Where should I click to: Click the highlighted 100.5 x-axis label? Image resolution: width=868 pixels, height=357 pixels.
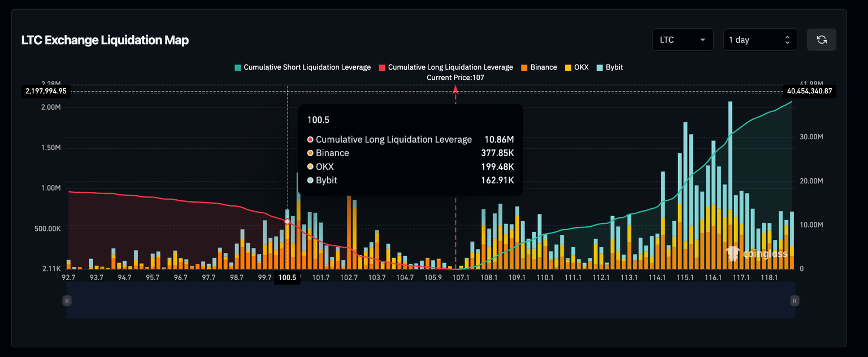pyautogui.click(x=287, y=278)
